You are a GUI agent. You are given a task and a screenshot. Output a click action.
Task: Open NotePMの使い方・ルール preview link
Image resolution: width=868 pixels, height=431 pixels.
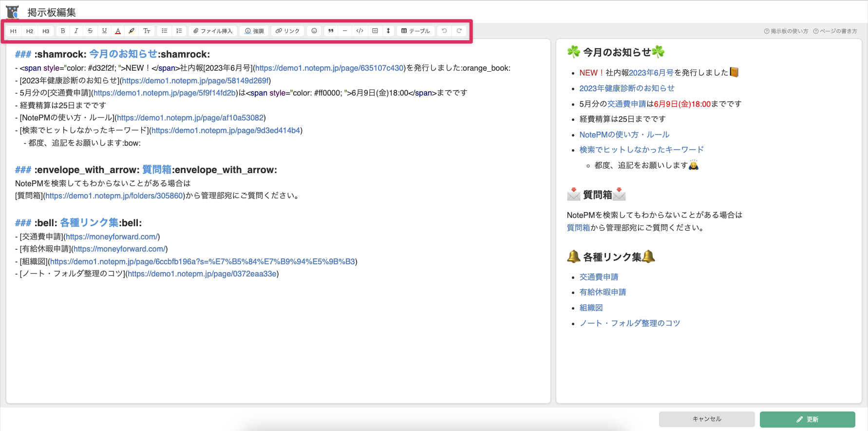[x=624, y=135]
